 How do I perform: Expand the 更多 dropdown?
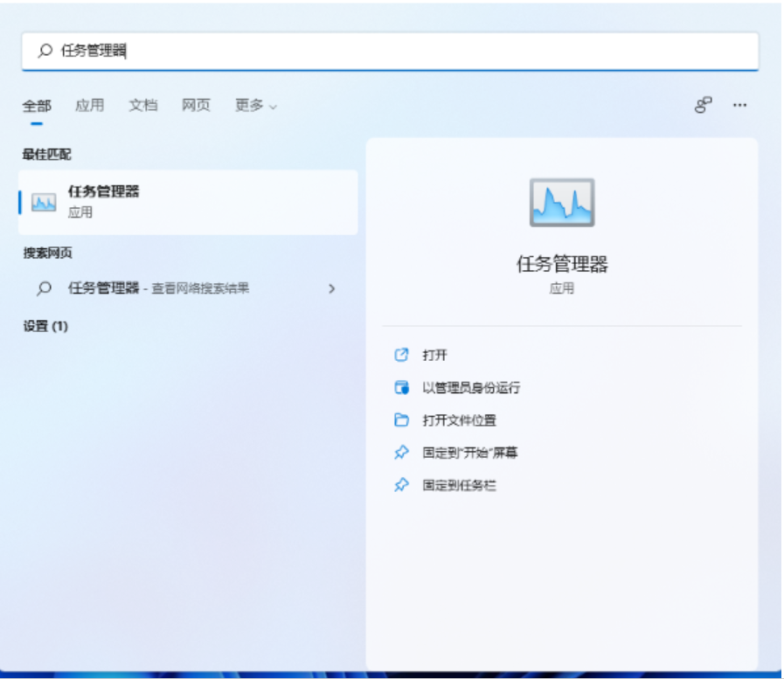(x=255, y=105)
